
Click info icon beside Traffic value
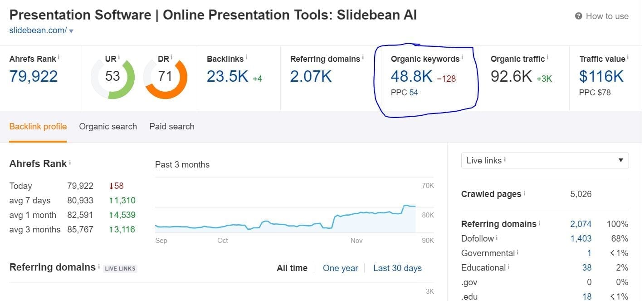tap(628, 57)
